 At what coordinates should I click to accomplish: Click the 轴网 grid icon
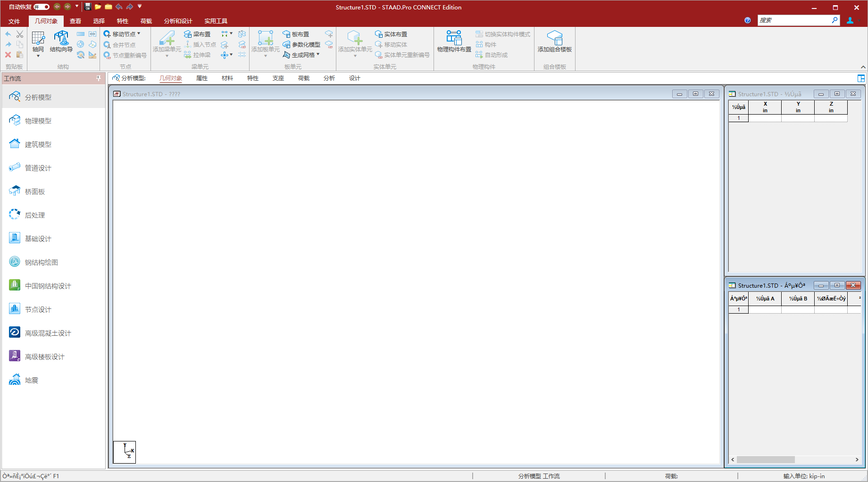38,38
